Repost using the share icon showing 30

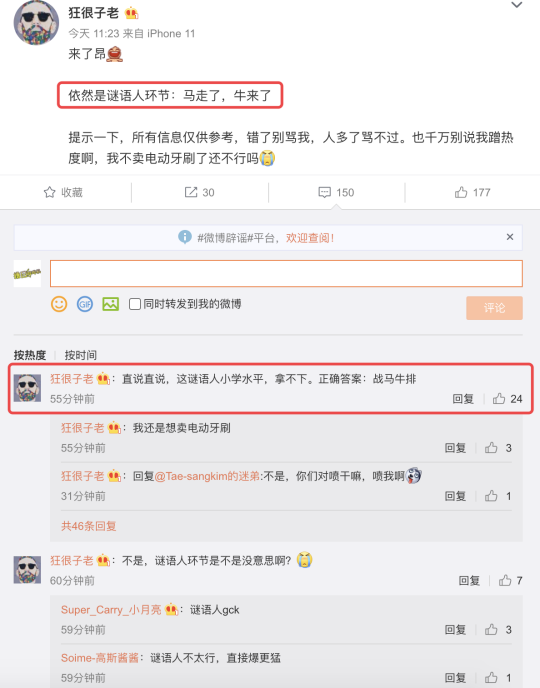click(200, 192)
